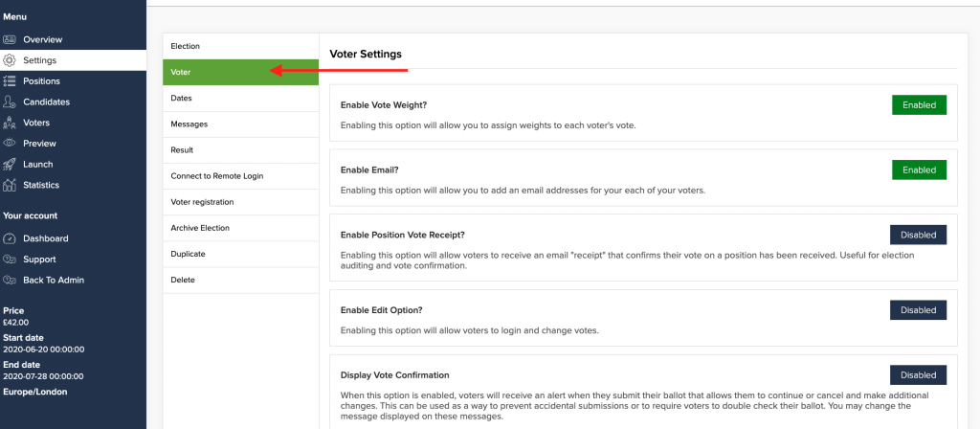Toggle the Enable Vote Weight Enabled button

pos(919,105)
